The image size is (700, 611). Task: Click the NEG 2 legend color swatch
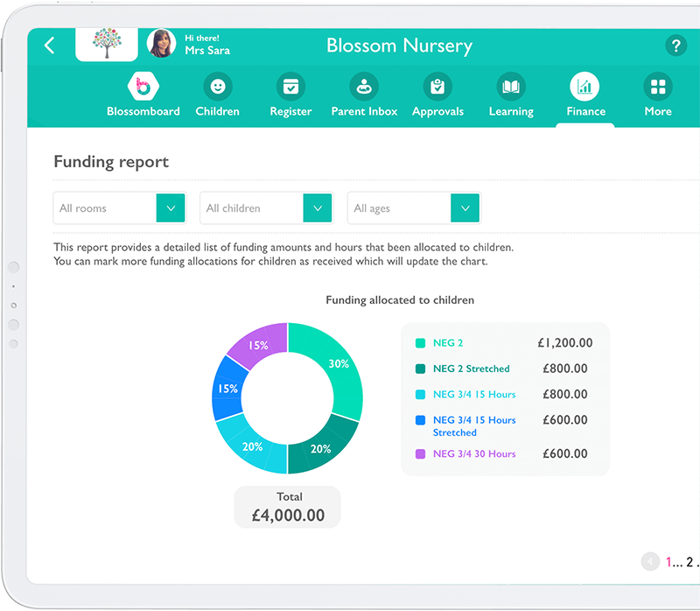420,343
